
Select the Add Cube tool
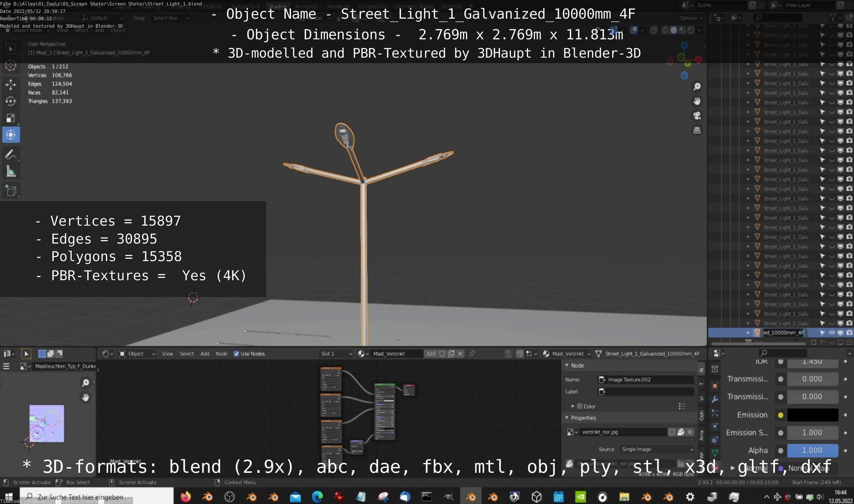(11, 191)
